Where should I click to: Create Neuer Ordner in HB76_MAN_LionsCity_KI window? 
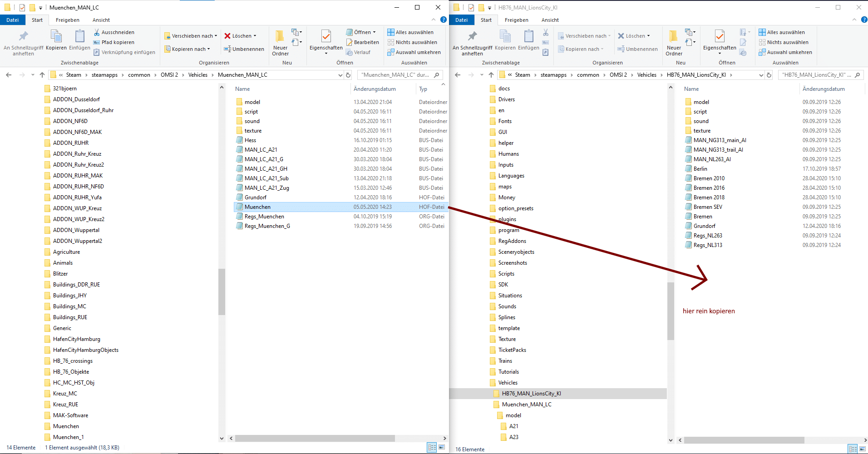[x=674, y=42]
